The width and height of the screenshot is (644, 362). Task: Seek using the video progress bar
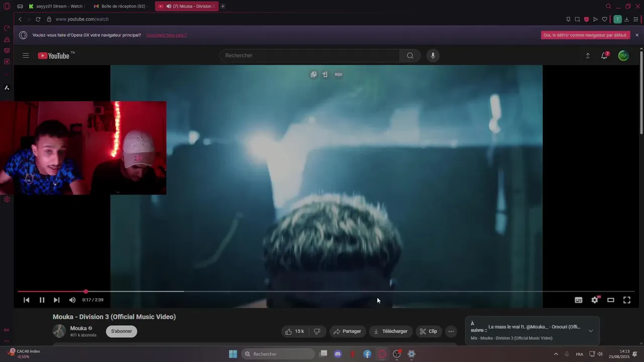coord(326,291)
